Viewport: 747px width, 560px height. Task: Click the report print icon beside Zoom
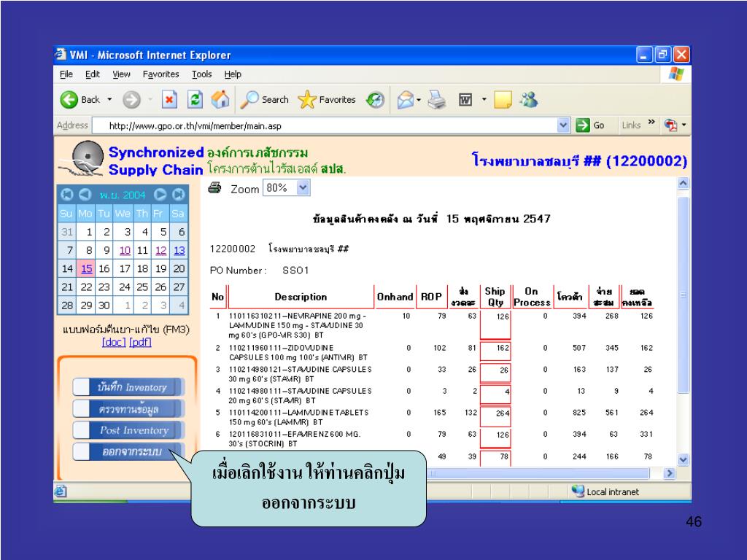pos(215,187)
